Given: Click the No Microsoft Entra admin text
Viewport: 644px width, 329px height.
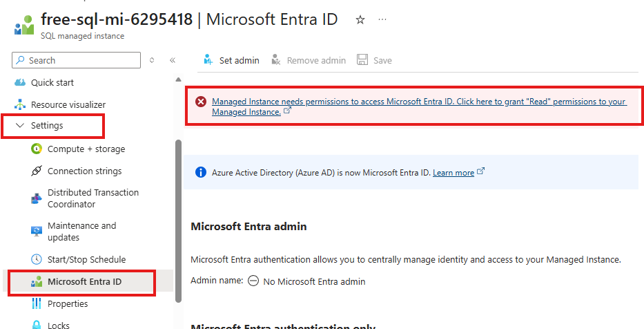Looking at the screenshot, I should pyautogui.click(x=314, y=282).
